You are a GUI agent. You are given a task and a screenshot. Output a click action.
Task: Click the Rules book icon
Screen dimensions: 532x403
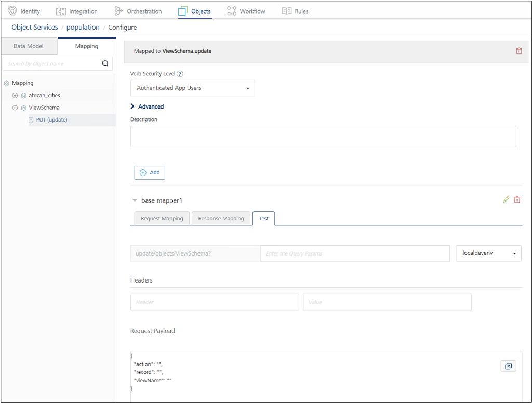pyautogui.click(x=287, y=11)
